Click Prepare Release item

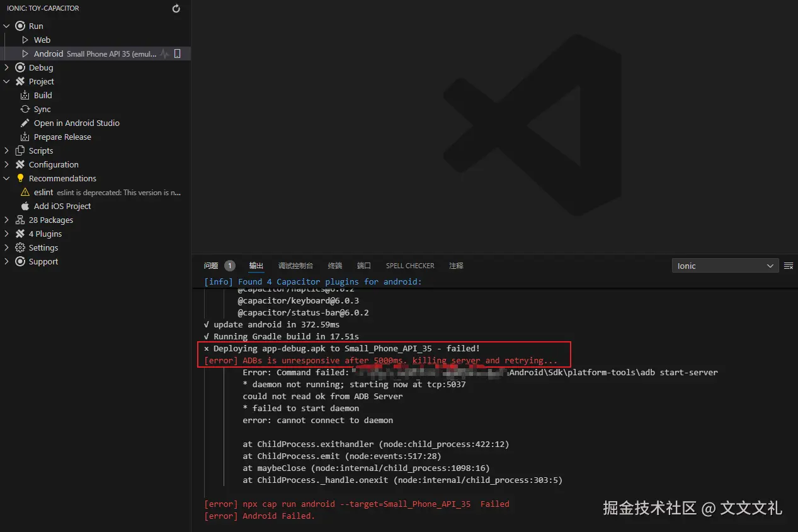click(62, 137)
